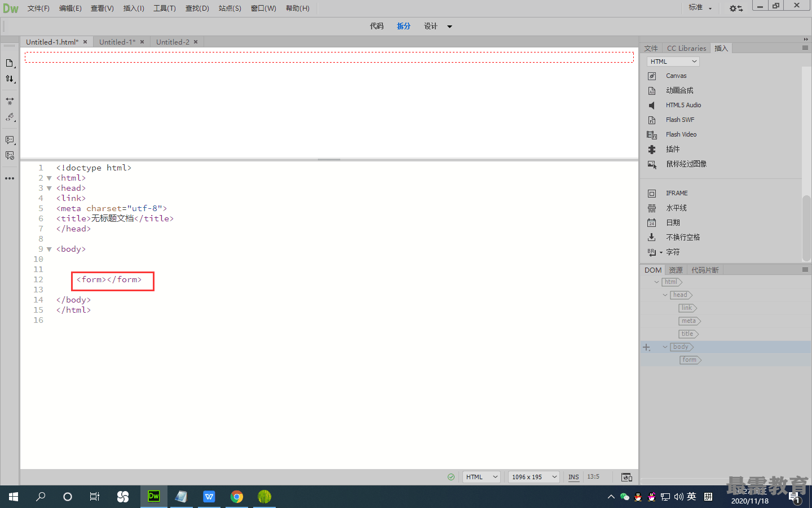
Task: Insert a rollover image (鼠标经过图像)
Action: (x=686, y=164)
